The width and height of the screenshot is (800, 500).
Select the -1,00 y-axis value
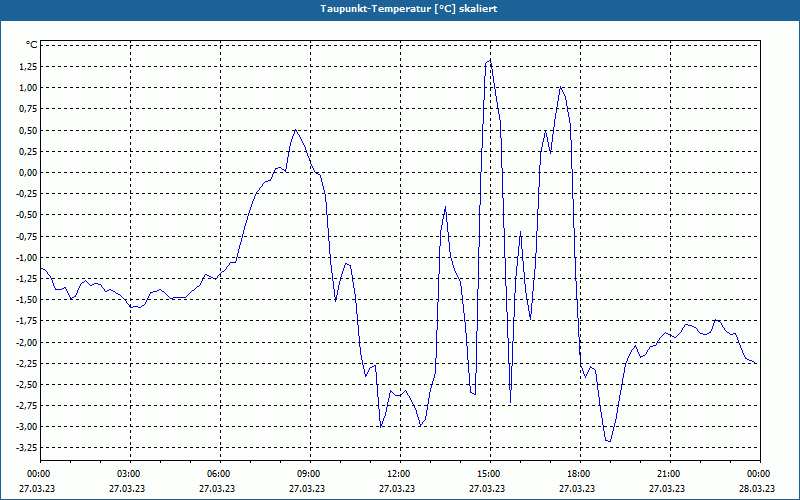pyautogui.click(x=27, y=257)
